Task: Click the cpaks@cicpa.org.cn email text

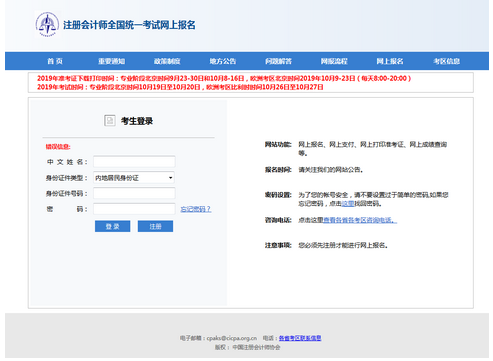Action: (232, 338)
